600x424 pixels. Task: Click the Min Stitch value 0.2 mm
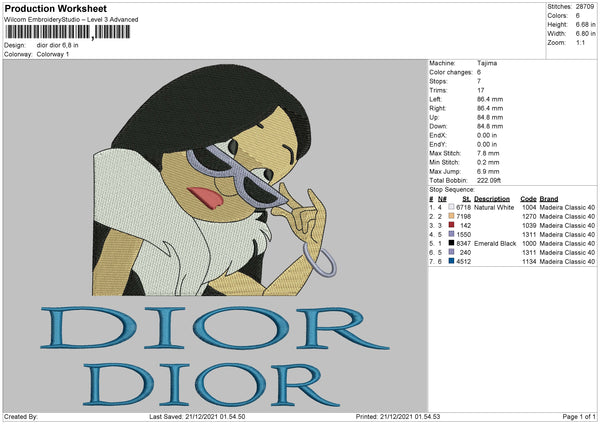[488, 162]
